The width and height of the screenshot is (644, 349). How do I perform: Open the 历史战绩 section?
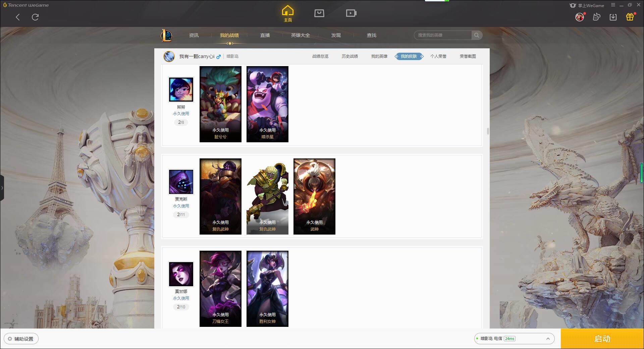(350, 56)
